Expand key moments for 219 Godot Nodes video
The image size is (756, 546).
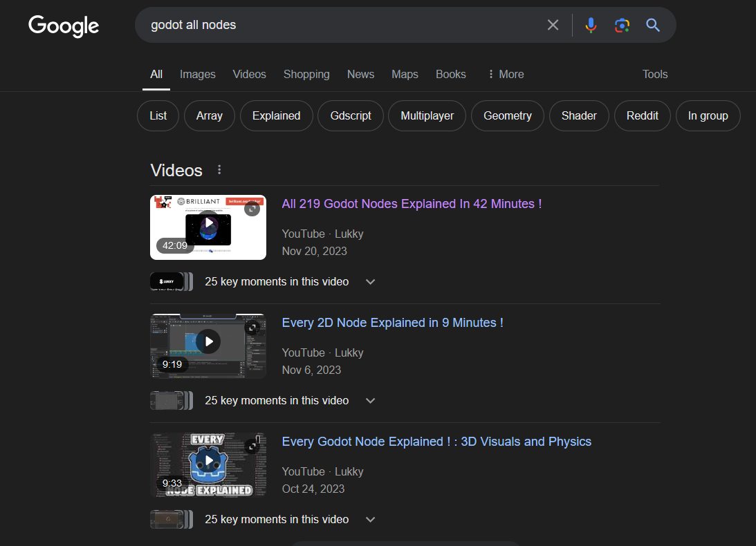click(370, 282)
